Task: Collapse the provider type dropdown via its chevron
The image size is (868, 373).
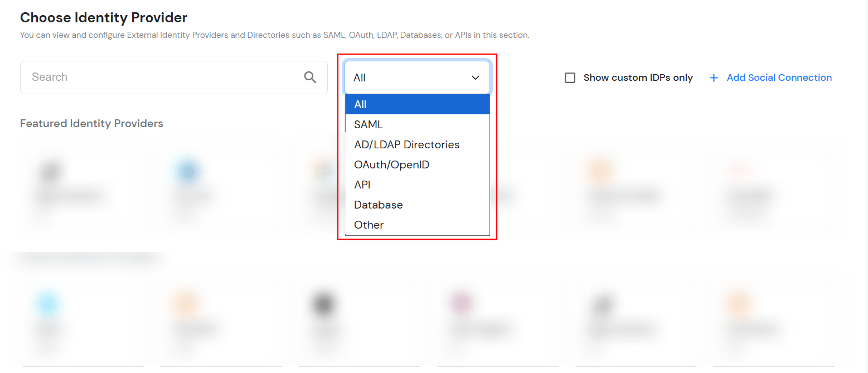Action: point(476,77)
